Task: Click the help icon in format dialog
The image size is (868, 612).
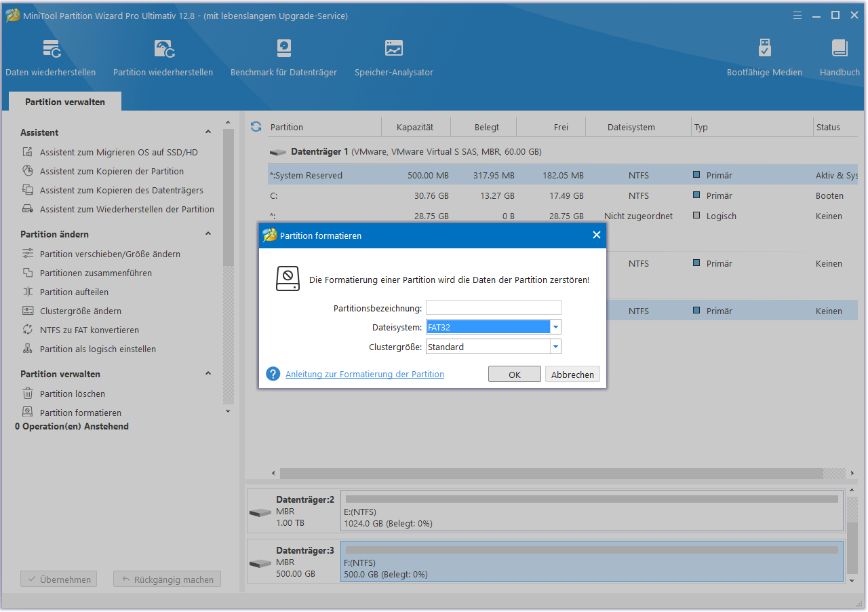Action: (x=273, y=374)
